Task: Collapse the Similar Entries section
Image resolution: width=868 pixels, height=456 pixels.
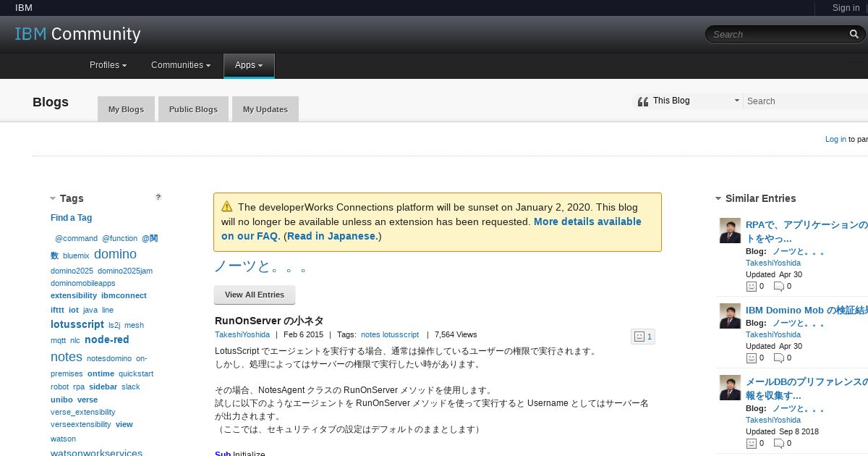Action: (x=718, y=198)
